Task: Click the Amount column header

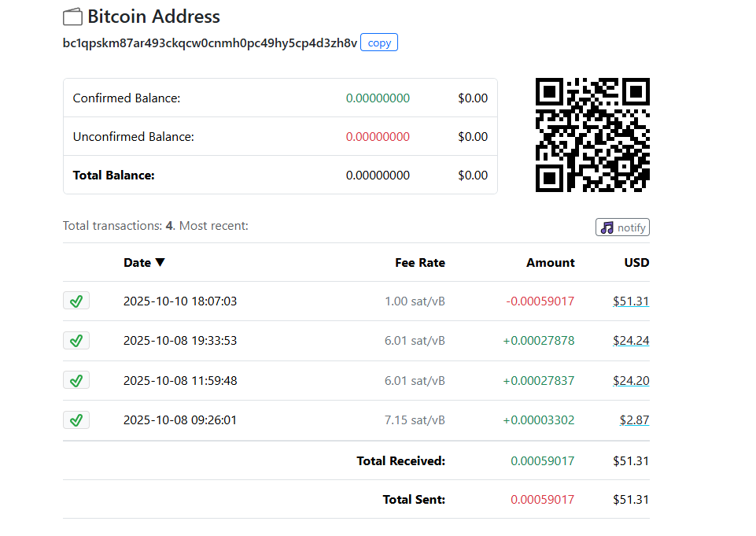Action: (550, 263)
